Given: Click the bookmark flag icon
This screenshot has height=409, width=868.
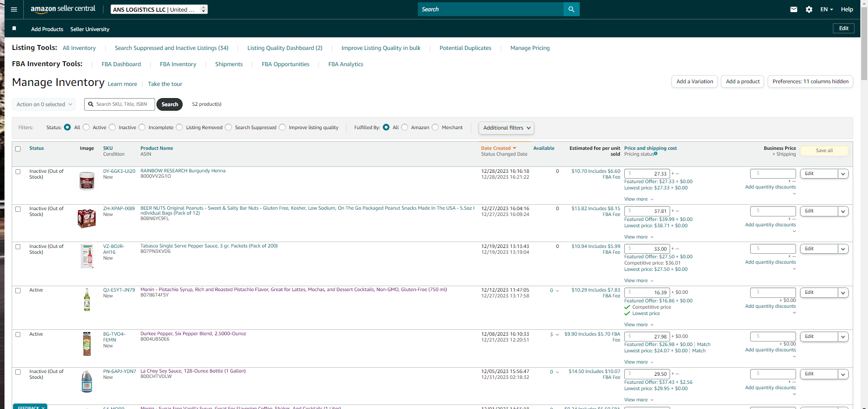Looking at the screenshot, I should coord(14,28).
